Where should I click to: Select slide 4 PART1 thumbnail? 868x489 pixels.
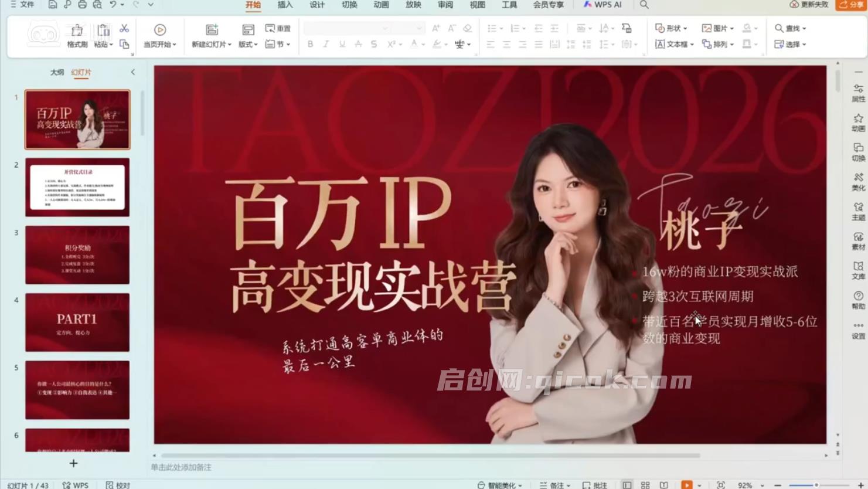click(x=77, y=322)
